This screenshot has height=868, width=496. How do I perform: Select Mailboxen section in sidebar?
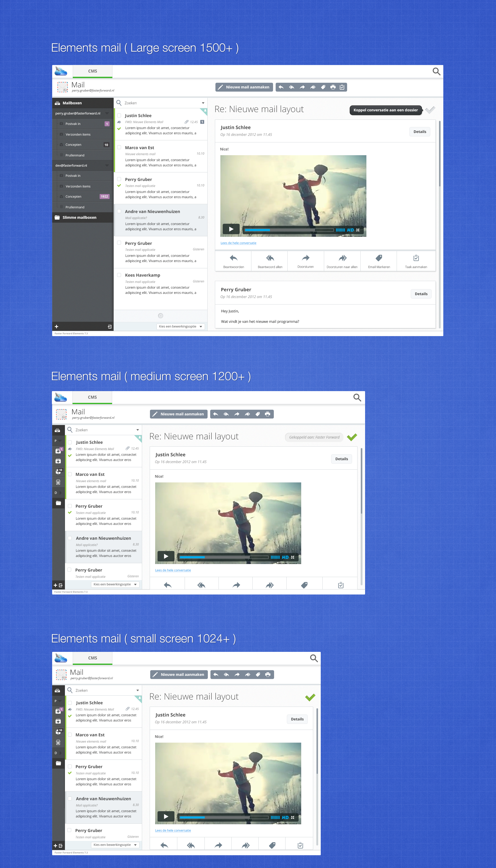82,103
